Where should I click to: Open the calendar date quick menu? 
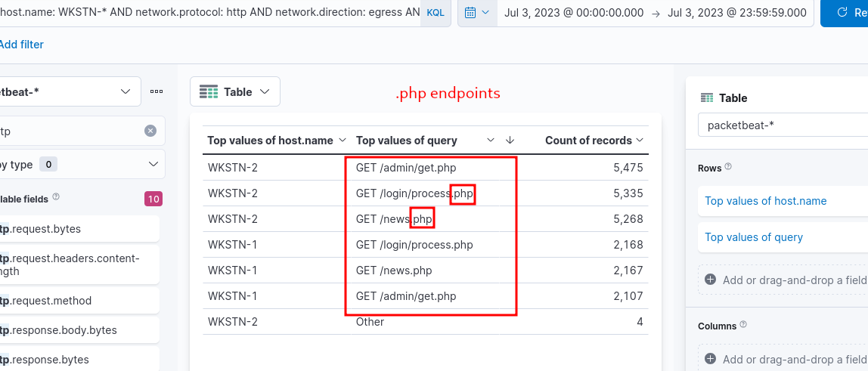tap(477, 13)
